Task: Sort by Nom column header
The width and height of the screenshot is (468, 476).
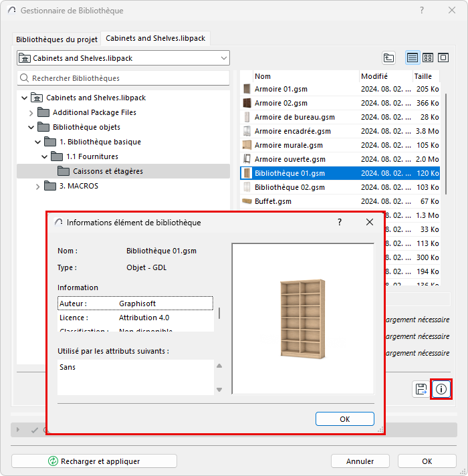Action: tap(306, 76)
